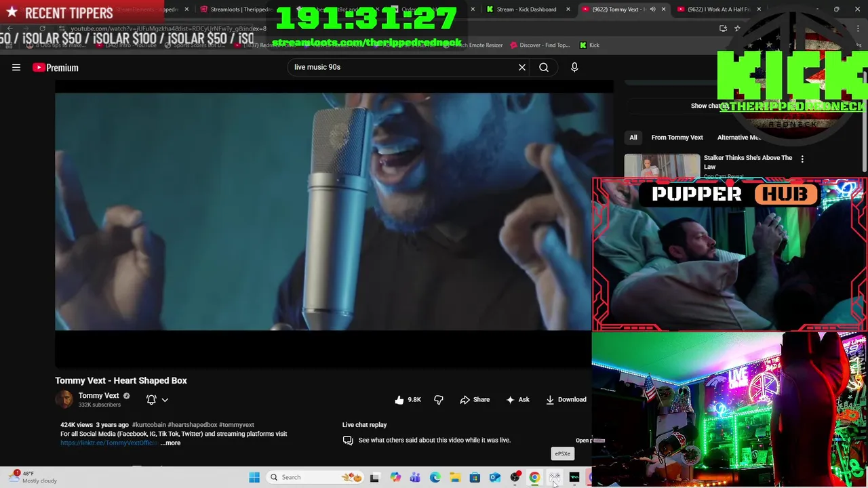Open the YouTube hamburger guide menu

[16, 67]
